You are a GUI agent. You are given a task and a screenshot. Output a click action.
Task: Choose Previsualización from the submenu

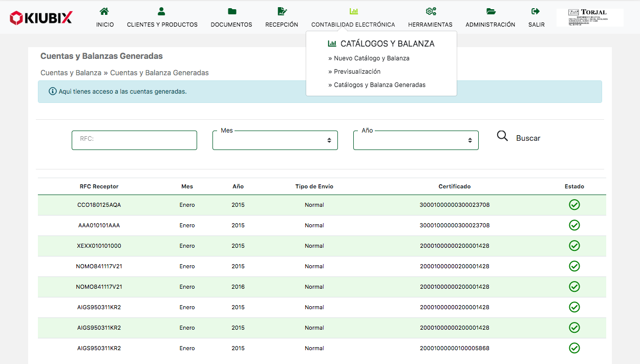click(x=357, y=72)
